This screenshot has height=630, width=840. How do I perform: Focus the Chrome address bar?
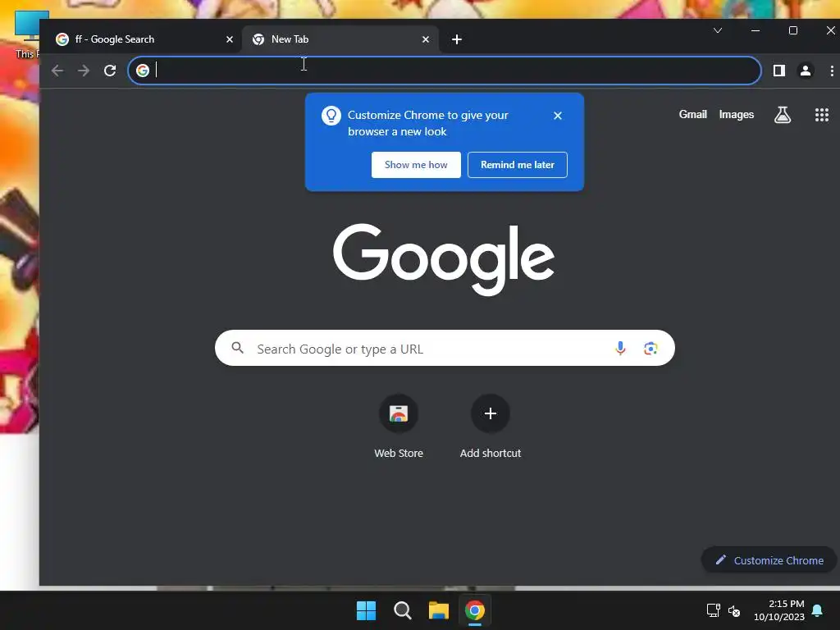tap(444, 71)
